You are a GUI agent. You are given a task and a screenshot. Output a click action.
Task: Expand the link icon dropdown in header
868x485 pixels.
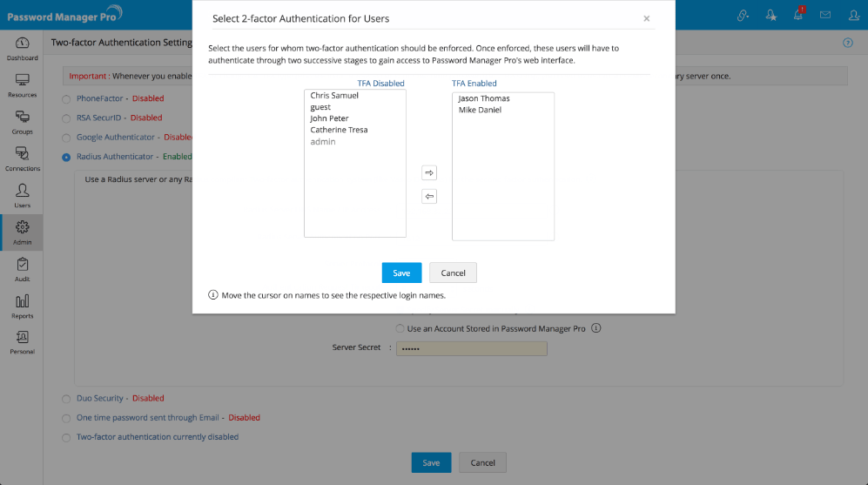click(x=743, y=15)
